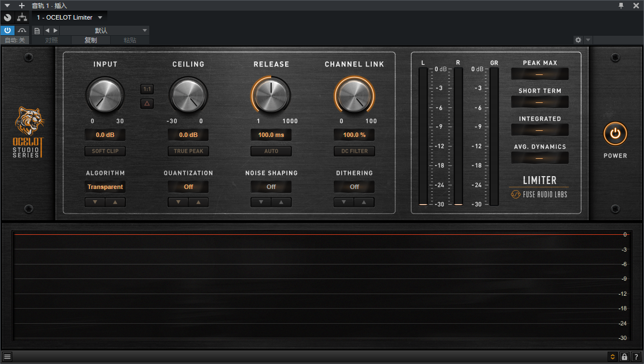
Task: Enable SOFT CLIP
Action: 105,151
